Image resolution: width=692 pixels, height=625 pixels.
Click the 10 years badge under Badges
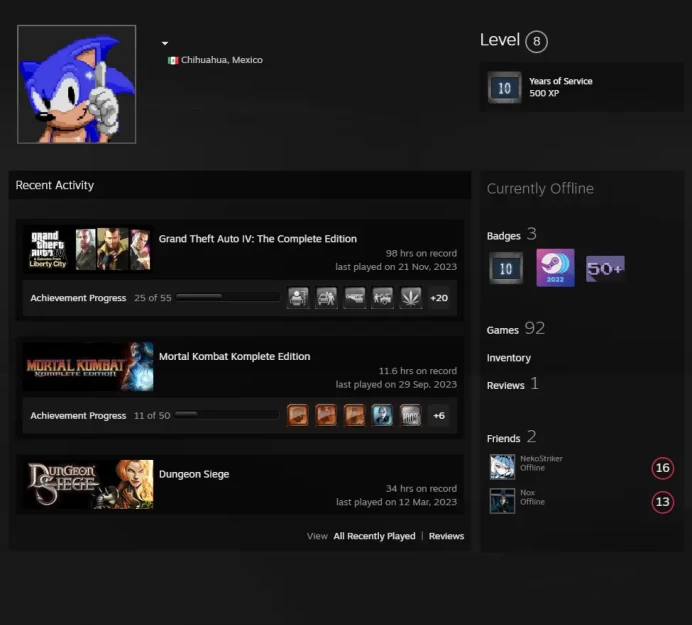[x=506, y=268]
